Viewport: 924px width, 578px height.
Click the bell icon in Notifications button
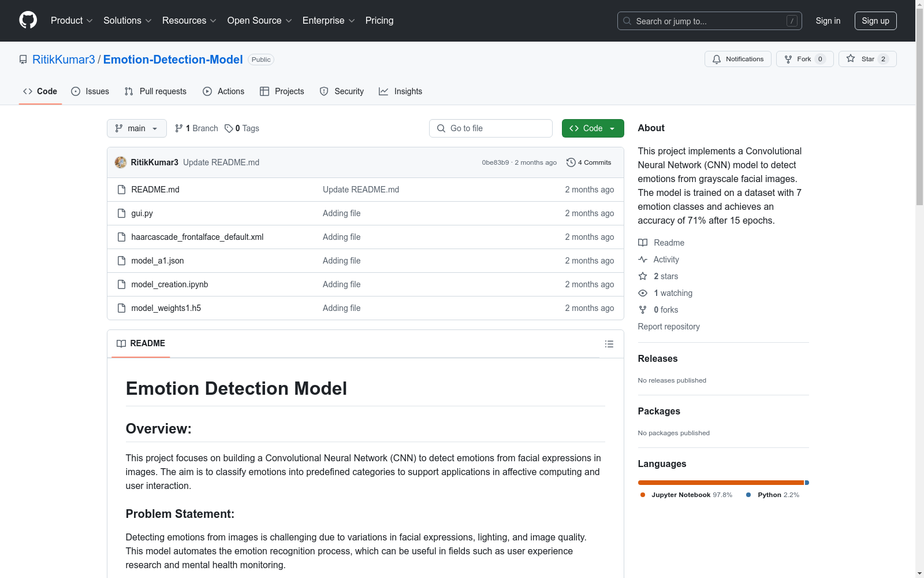(x=717, y=59)
